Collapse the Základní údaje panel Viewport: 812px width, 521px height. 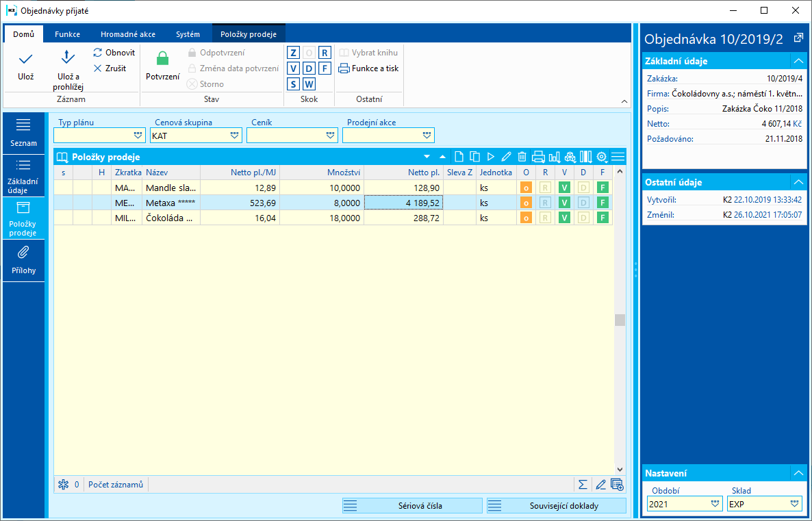[x=798, y=61]
